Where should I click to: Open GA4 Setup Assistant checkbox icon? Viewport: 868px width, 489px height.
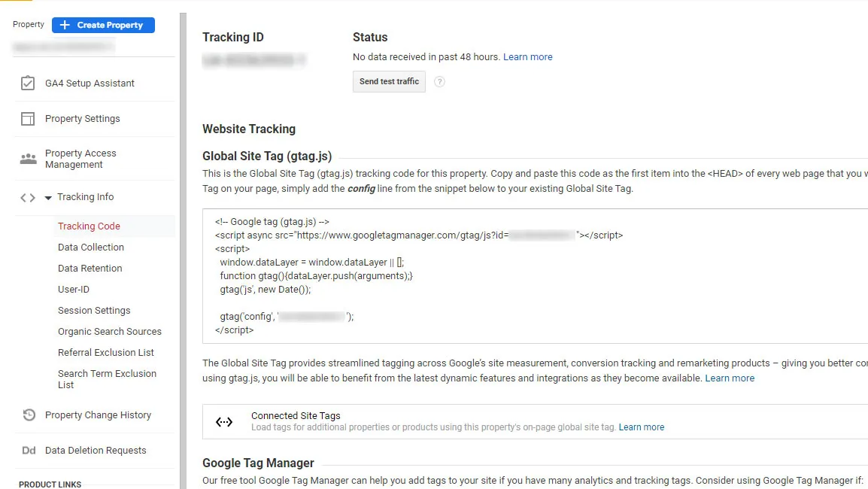tap(28, 83)
